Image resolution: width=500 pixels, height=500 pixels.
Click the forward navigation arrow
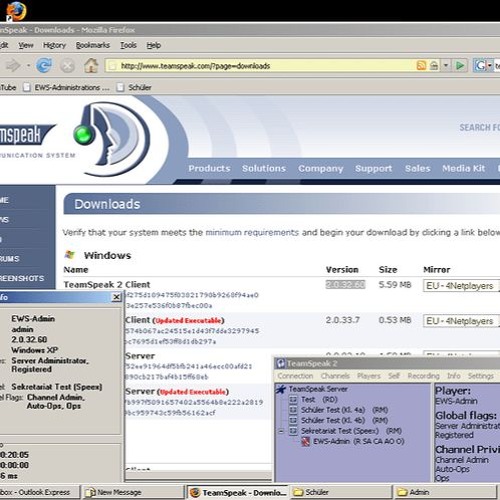pos(13,65)
